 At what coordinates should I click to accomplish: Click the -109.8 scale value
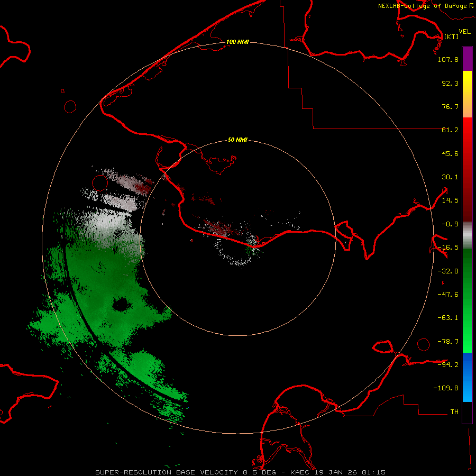click(446, 388)
